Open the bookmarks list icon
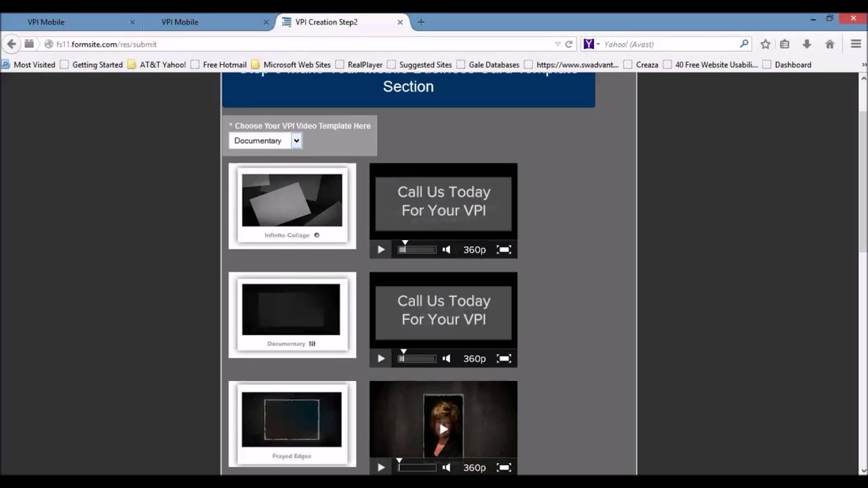This screenshot has width=868, height=488. 785,44
